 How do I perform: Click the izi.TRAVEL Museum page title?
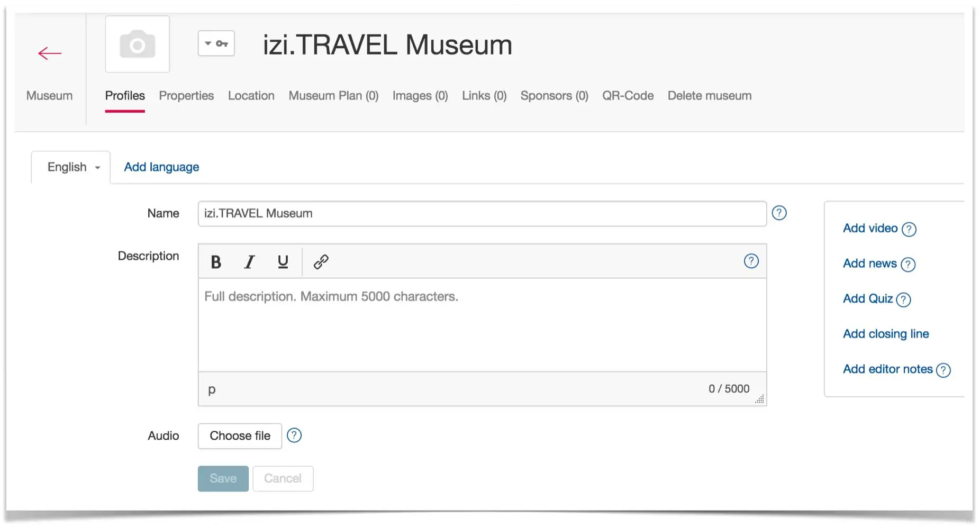[388, 44]
